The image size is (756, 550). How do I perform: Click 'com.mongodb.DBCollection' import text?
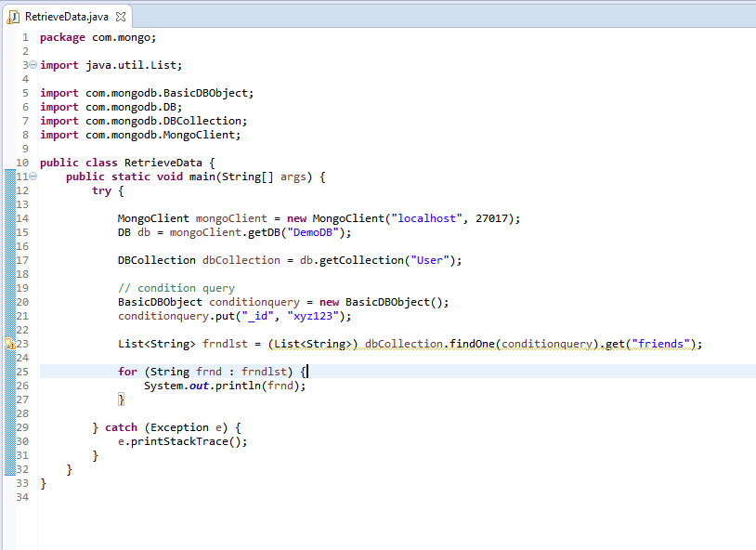click(163, 121)
